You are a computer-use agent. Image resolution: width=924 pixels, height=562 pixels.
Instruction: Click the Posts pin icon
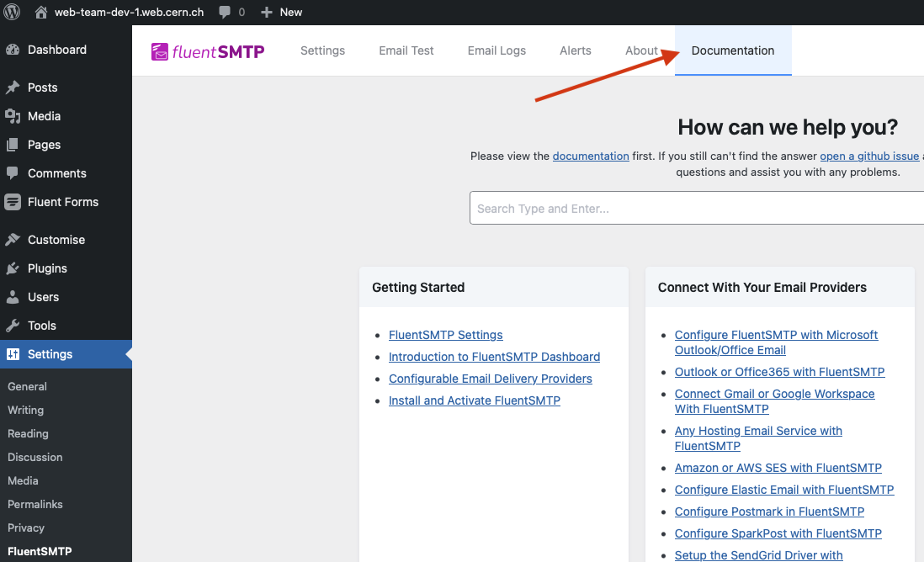click(x=13, y=87)
